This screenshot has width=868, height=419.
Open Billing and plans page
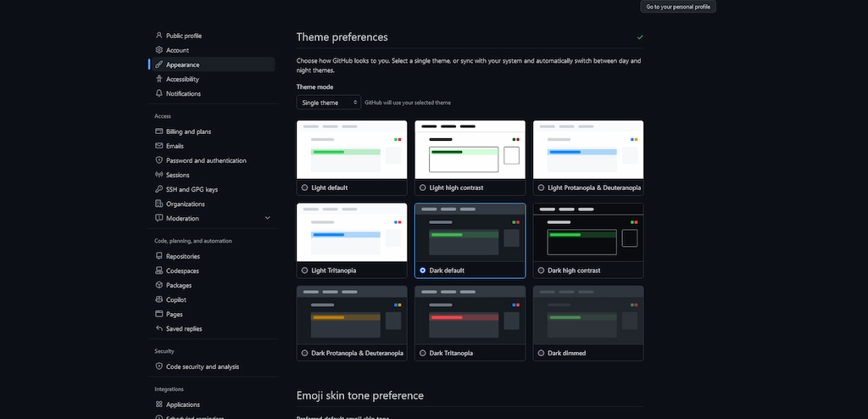pos(189,131)
